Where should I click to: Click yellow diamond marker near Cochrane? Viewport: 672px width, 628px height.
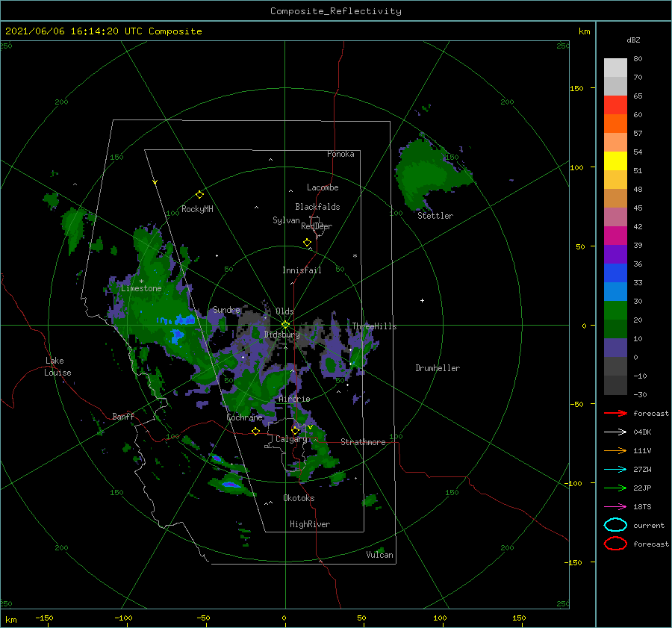[x=255, y=431]
